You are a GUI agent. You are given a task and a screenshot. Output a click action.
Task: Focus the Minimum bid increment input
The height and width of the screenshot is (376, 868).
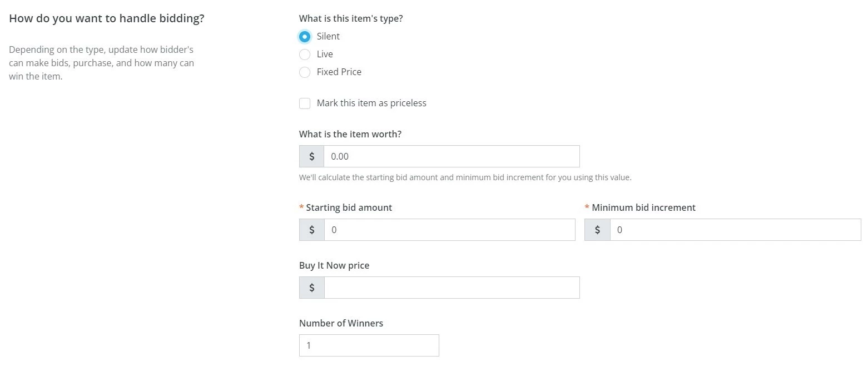(735, 230)
